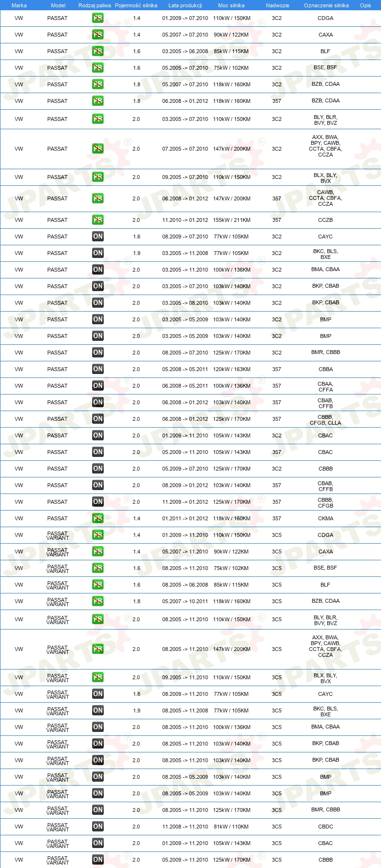
Task: Click 1.6 capacity in the CAYC 3C2 row
Action: point(137,237)
